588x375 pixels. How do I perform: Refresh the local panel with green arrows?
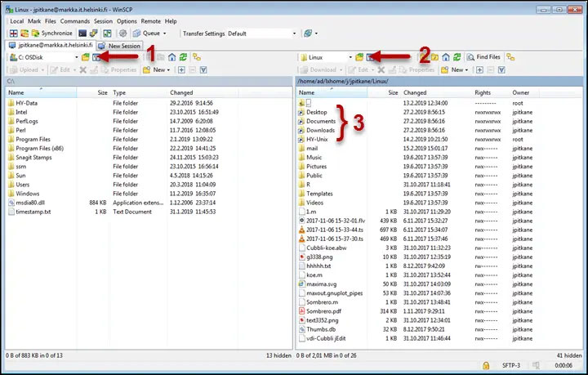[183, 57]
